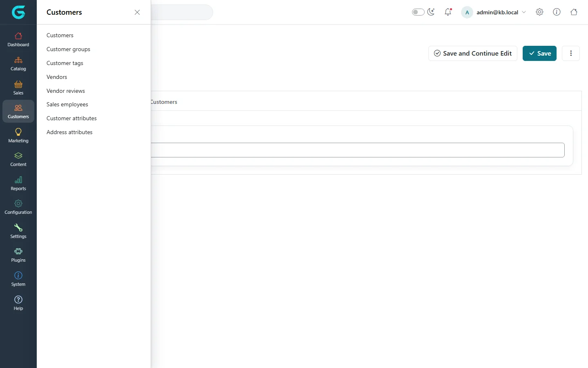Select the Customers tab in the form
This screenshot has height=368, width=588.
pos(164,102)
